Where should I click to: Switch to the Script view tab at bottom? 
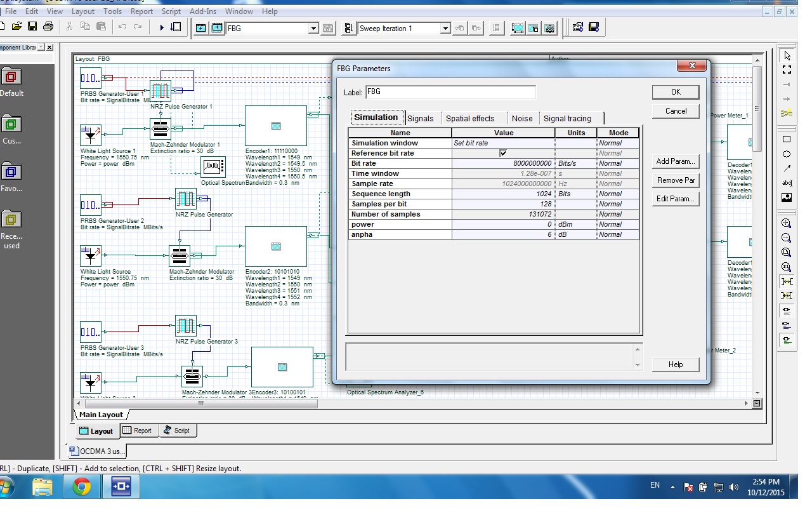click(x=177, y=431)
